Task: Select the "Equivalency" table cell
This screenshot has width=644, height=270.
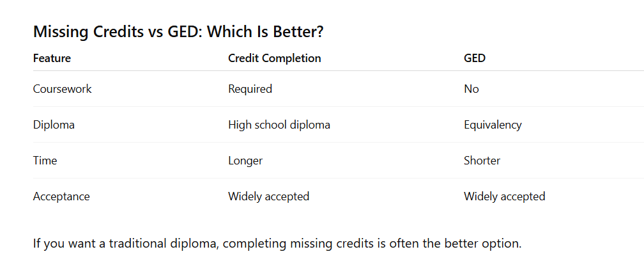Action: coord(493,125)
